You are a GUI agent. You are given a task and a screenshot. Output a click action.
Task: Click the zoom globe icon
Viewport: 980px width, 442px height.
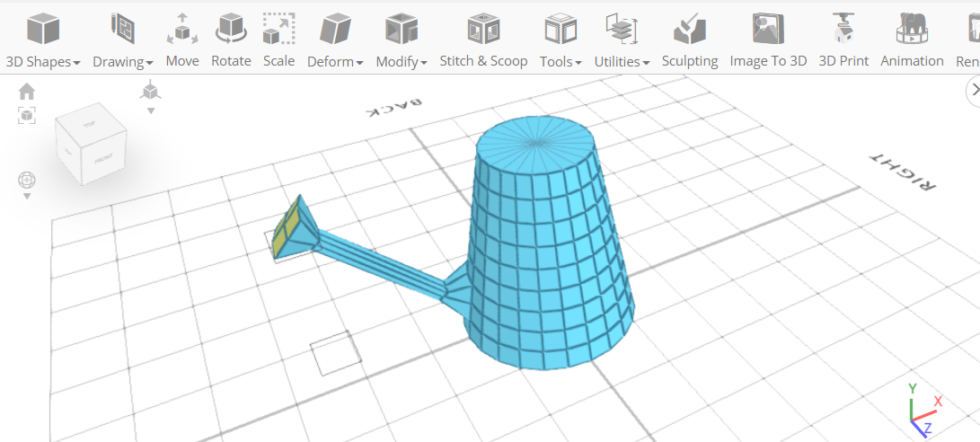(x=27, y=180)
